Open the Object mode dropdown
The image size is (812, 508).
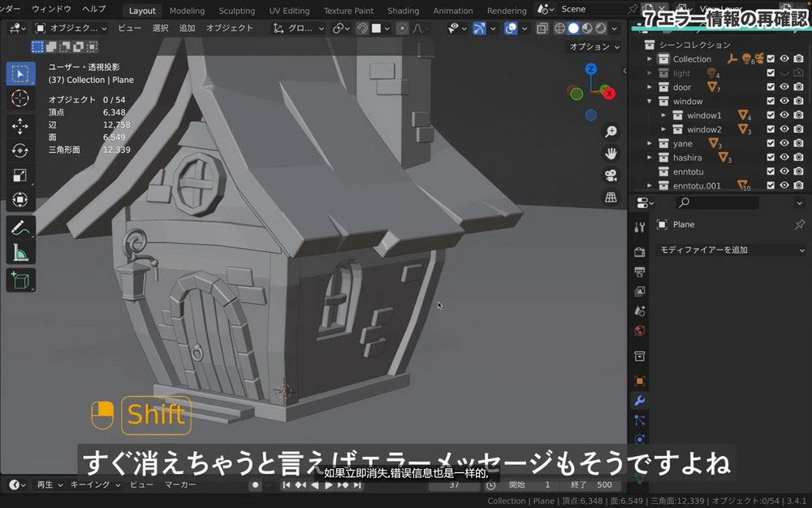(71, 28)
